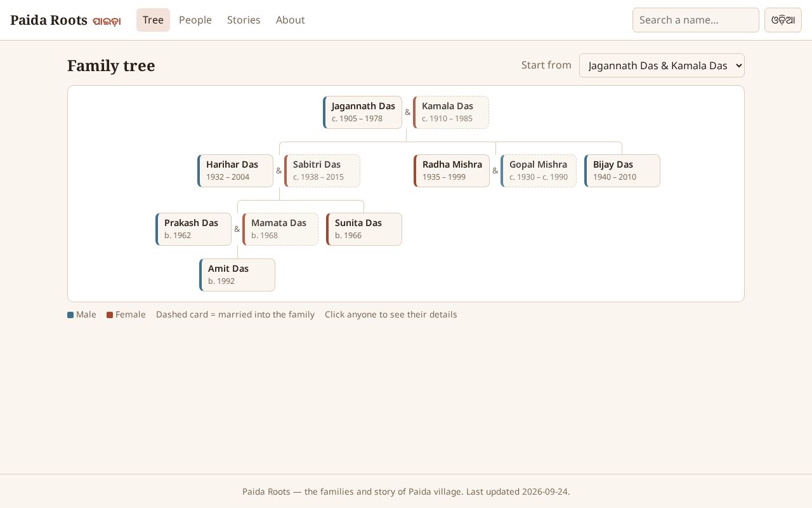This screenshot has width=812, height=508.
Task: Visit the About page
Action: click(x=291, y=20)
